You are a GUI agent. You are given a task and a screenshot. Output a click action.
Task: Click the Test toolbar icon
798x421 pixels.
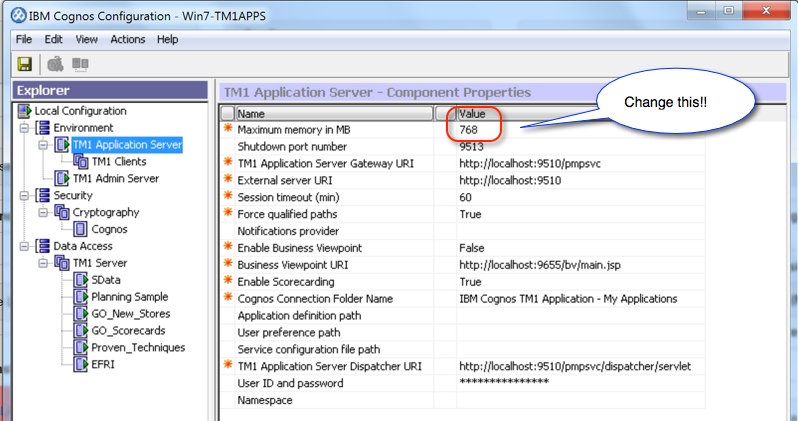[x=55, y=64]
